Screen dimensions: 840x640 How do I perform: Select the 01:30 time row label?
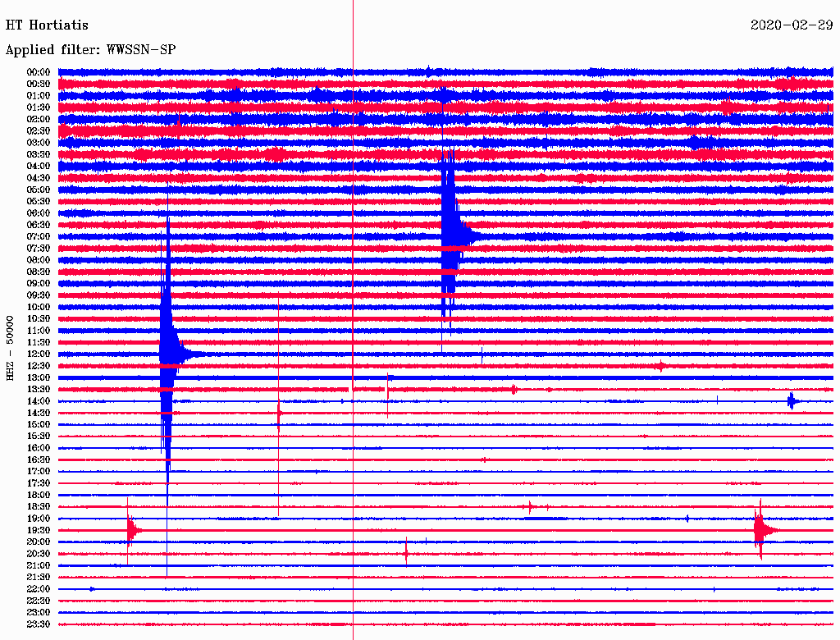39,107
